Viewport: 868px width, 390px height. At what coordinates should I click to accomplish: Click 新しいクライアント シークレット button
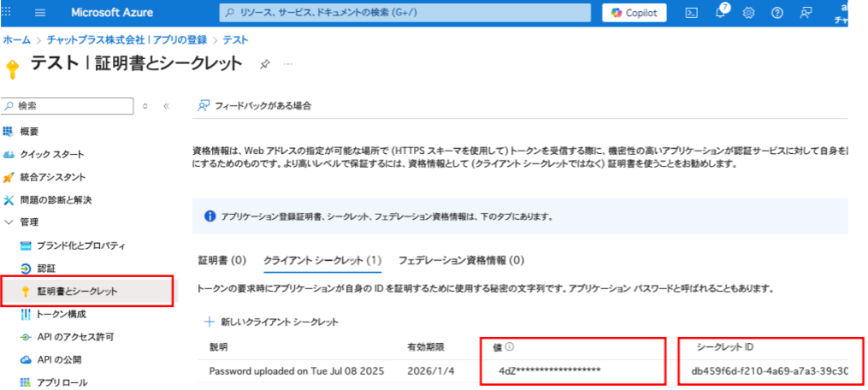tap(271, 322)
